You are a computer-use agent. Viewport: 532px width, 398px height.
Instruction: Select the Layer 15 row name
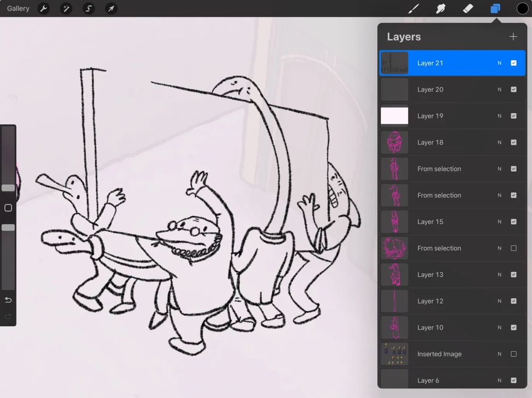[430, 222]
